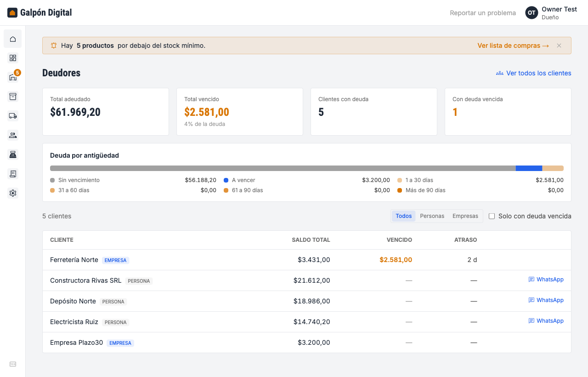The image size is (588, 377).
Task: Send WhatsApp to Depósito Norte
Action: click(x=546, y=300)
